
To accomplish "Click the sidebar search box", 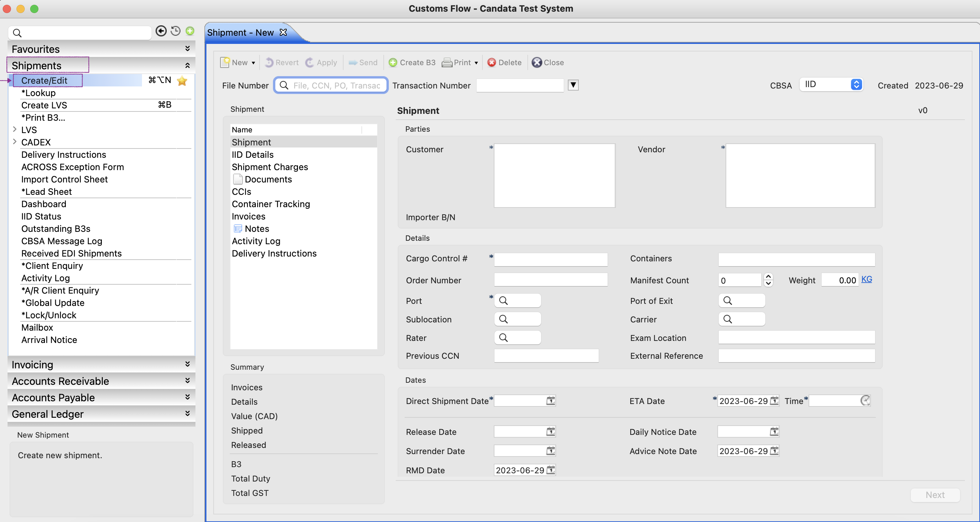I will [x=80, y=33].
